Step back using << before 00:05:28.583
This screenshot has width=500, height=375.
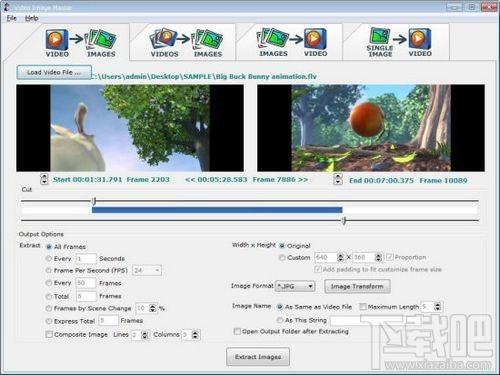pyautogui.click(x=190, y=180)
